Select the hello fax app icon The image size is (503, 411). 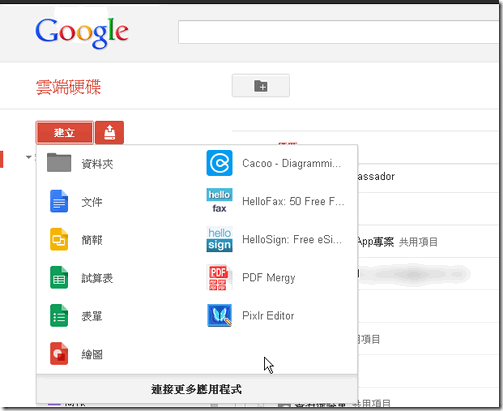coord(219,201)
